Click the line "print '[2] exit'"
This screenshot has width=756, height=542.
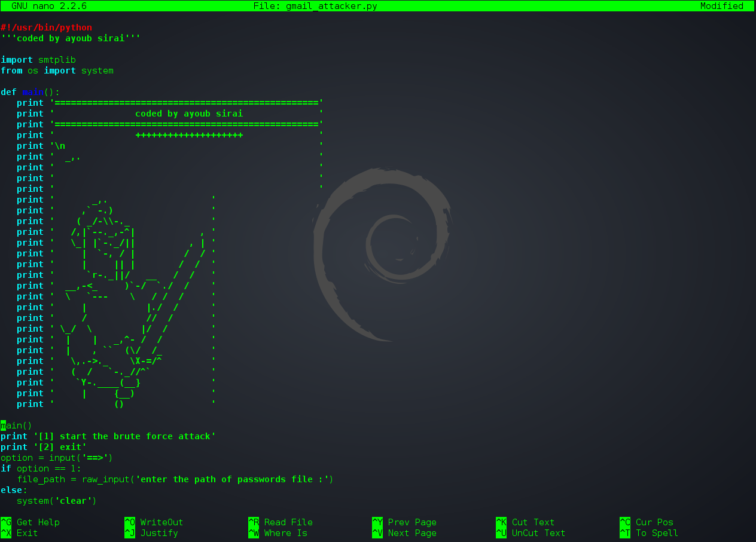point(44,447)
